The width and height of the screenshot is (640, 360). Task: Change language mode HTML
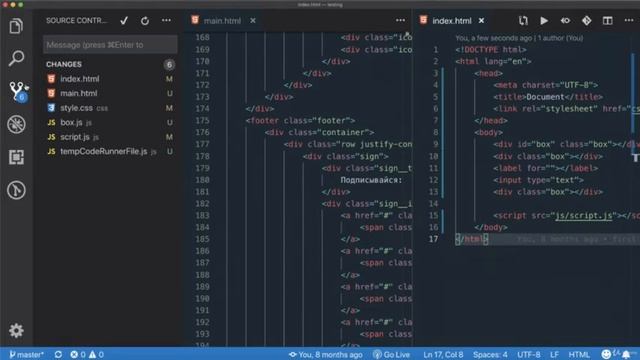[x=579, y=354]
